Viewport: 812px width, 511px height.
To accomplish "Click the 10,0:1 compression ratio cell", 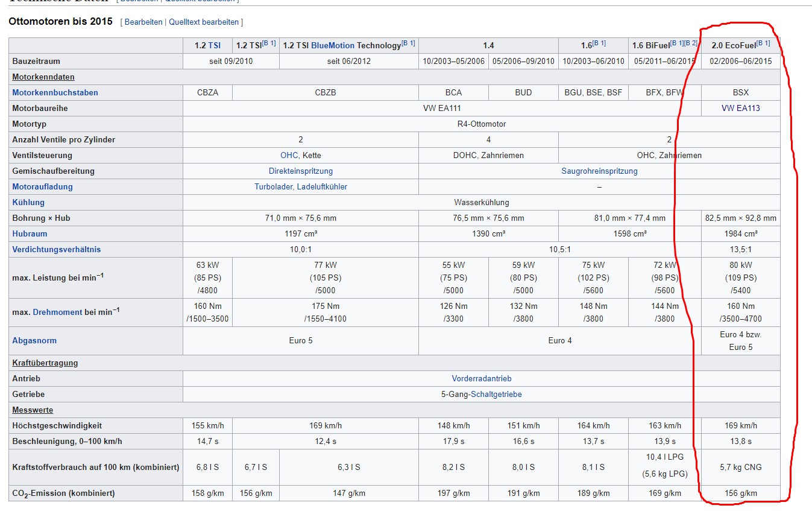I will coord(301,249).
